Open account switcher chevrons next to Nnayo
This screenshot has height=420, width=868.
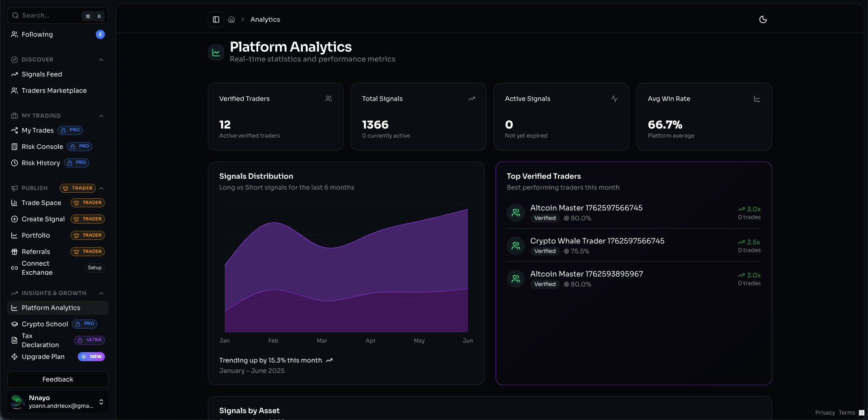coord(101,402)
